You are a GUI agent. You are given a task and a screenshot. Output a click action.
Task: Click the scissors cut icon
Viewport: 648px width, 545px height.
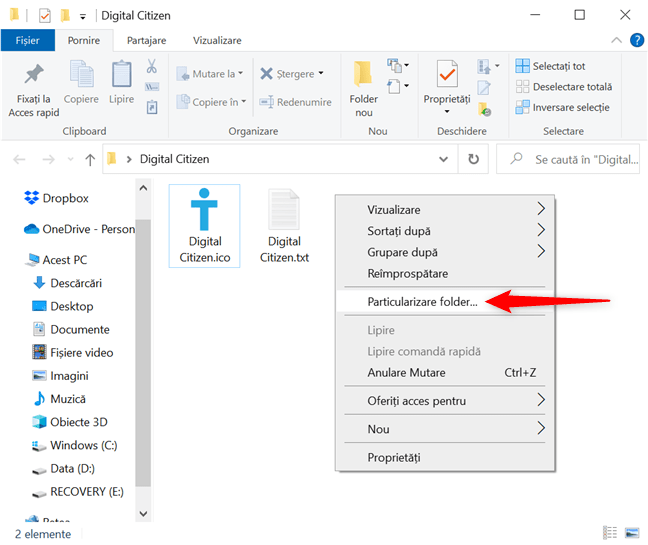pos(152,66)
